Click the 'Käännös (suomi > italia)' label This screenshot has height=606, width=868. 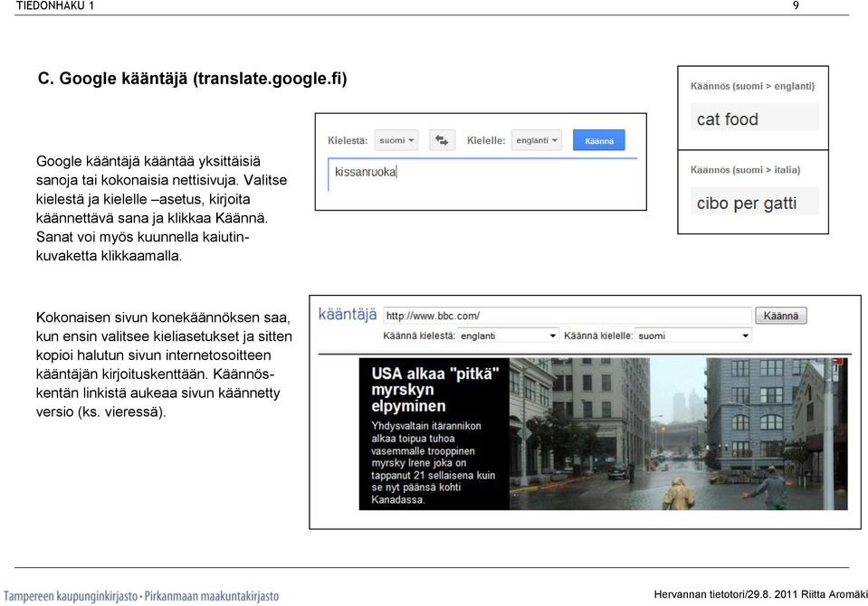tap(745, 170)
